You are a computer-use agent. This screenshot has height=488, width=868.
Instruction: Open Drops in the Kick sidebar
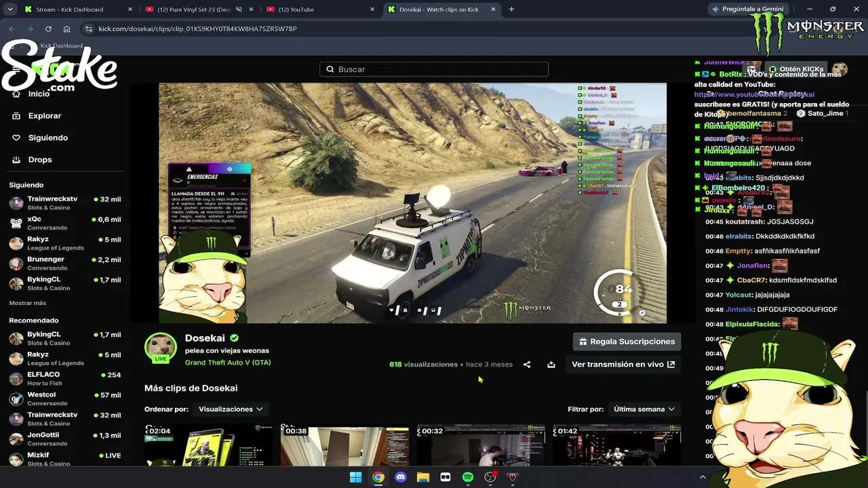click(40, 159)
